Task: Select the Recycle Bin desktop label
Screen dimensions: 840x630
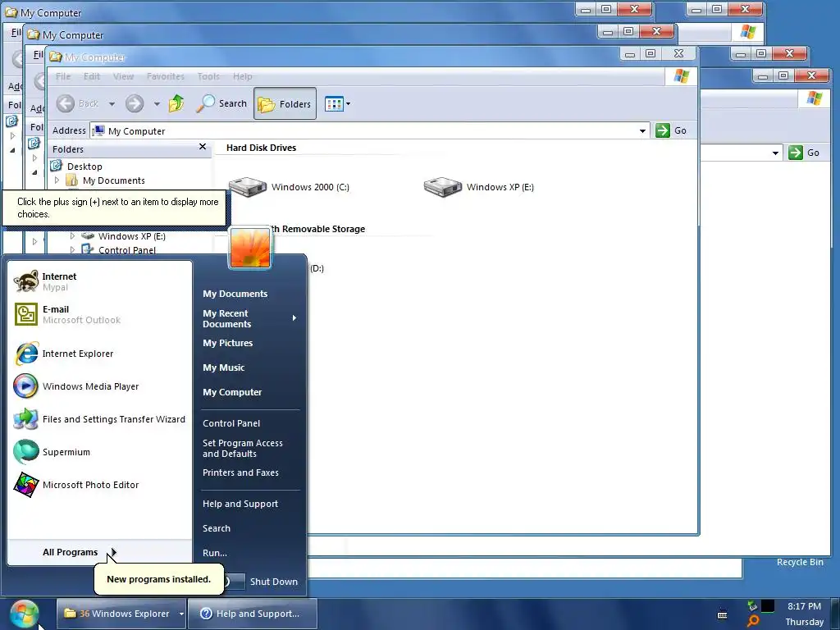Action: tap(800, 562)
